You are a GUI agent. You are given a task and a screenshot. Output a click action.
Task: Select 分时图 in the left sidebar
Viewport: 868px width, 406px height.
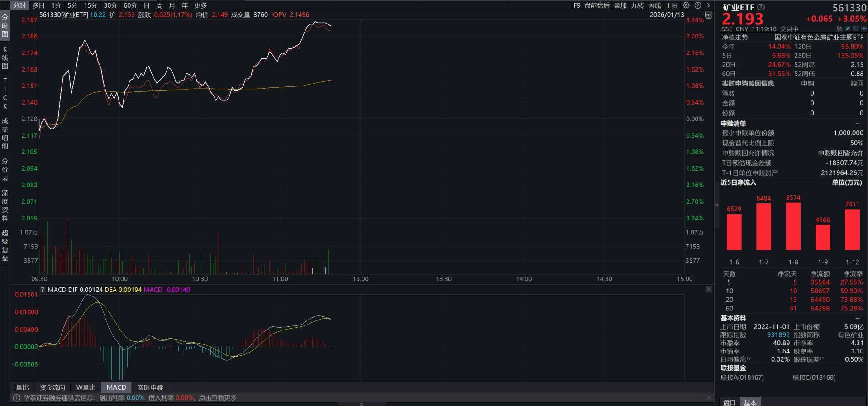[x=5, y=25]
